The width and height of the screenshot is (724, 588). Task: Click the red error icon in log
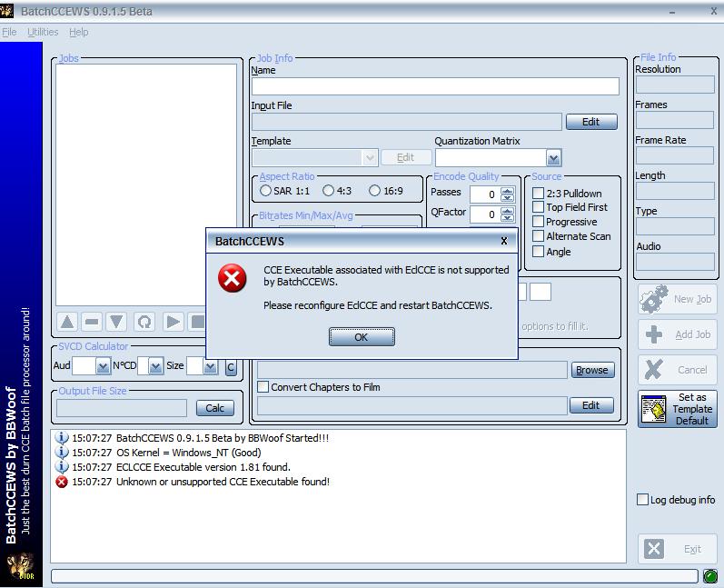[62, 482]
